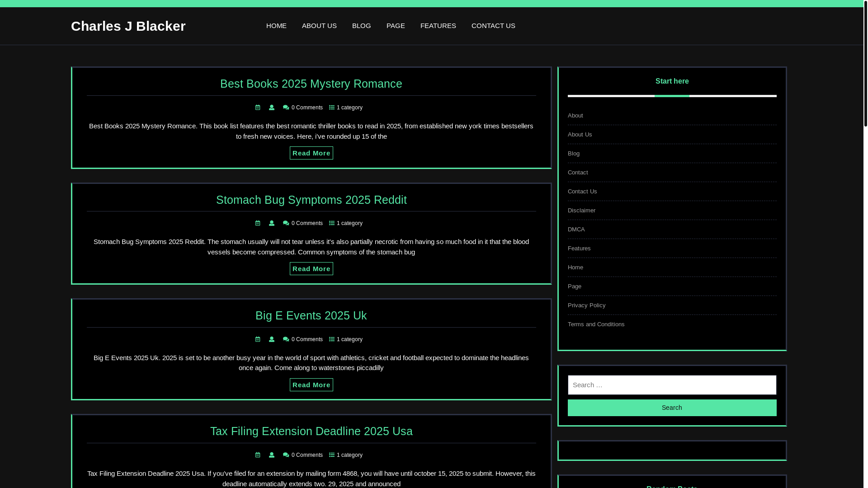The height and width of the screenshot is (488, 868).
Task: Click author icon under Big E Events post
Action: tap(272, 339)
